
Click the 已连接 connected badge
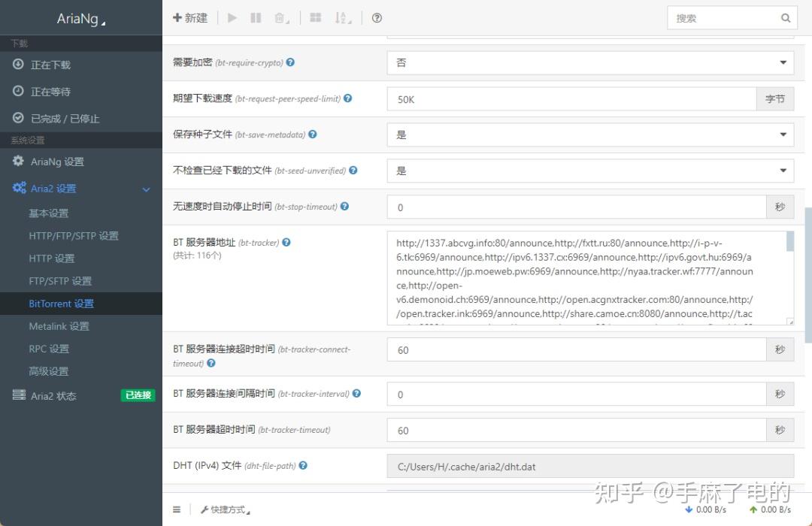tap(138, 395)
